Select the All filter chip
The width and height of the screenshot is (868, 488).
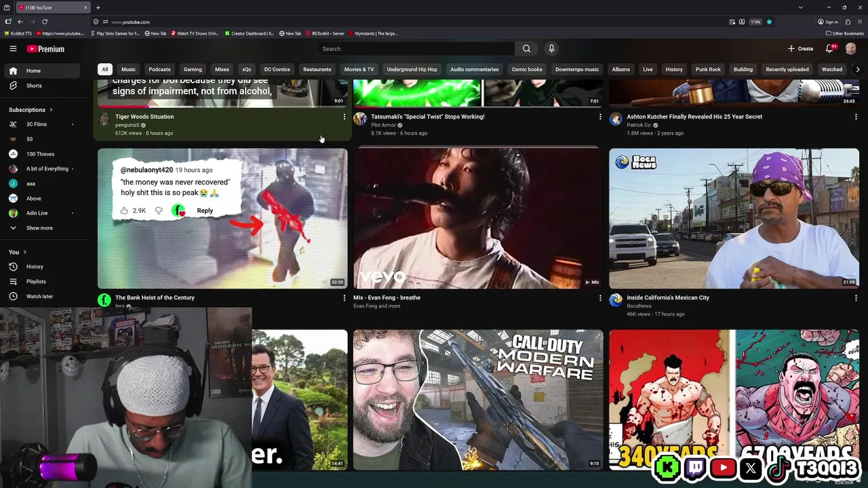[x=104, y=69]
